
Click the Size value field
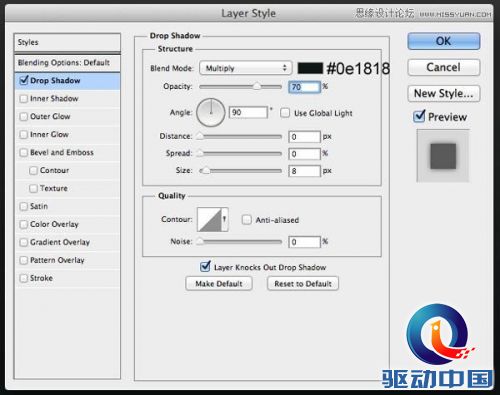pos(305,171)
